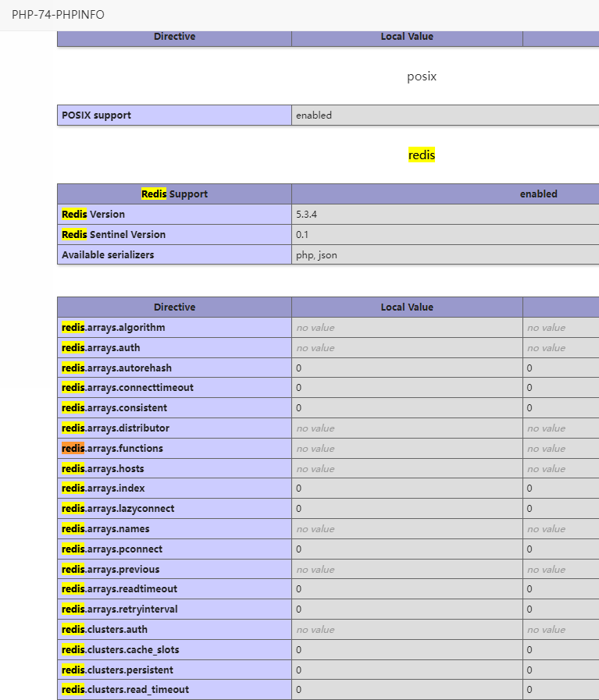Click the Redis Version row label
This screenshot has width=599, height=700.
[94, 215]
